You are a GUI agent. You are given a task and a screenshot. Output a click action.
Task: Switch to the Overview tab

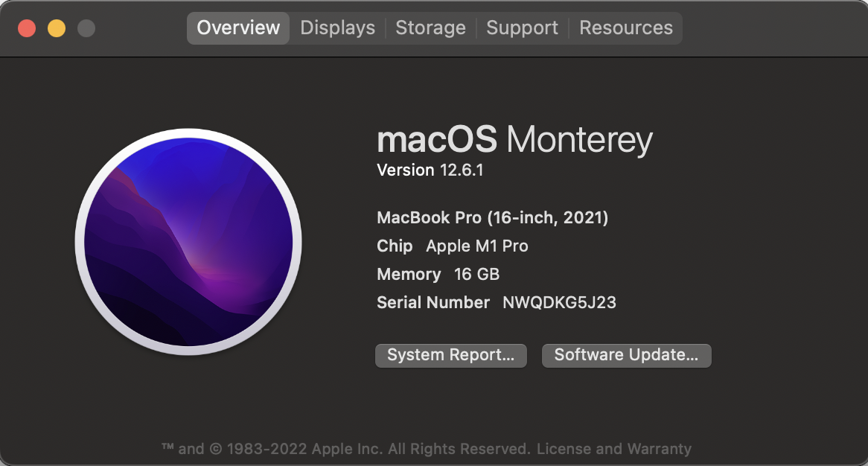pos(238,28)
